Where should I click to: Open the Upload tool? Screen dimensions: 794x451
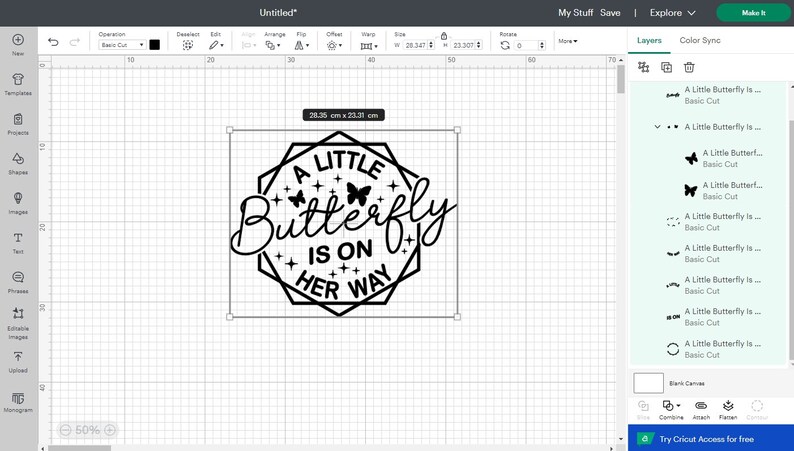[x=18, y=362]
